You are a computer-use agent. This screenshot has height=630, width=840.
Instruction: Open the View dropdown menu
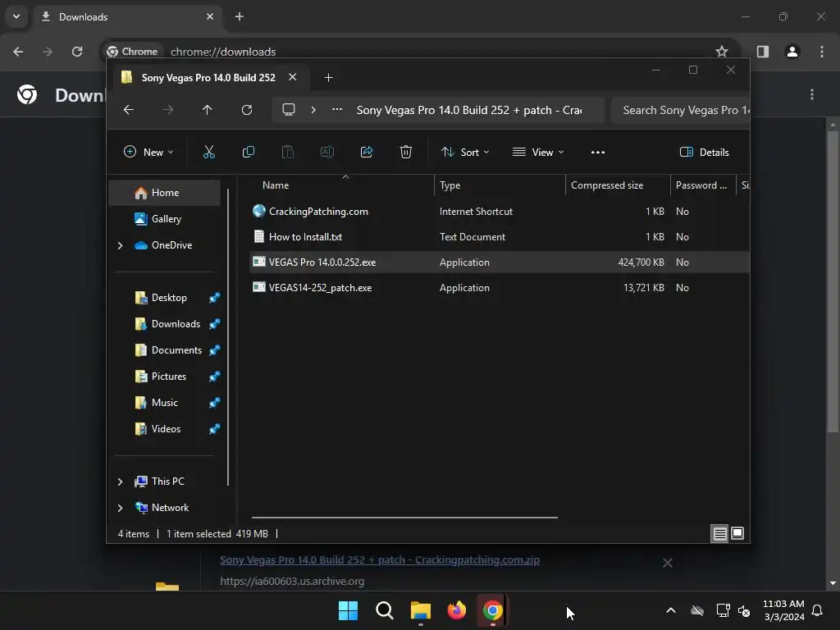point(538,152)
